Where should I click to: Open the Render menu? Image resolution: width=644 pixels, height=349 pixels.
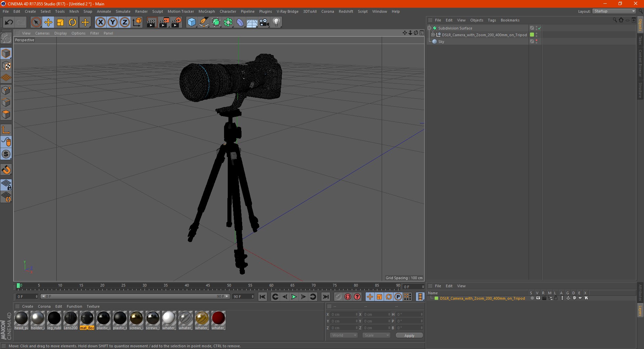coord(141,11)
